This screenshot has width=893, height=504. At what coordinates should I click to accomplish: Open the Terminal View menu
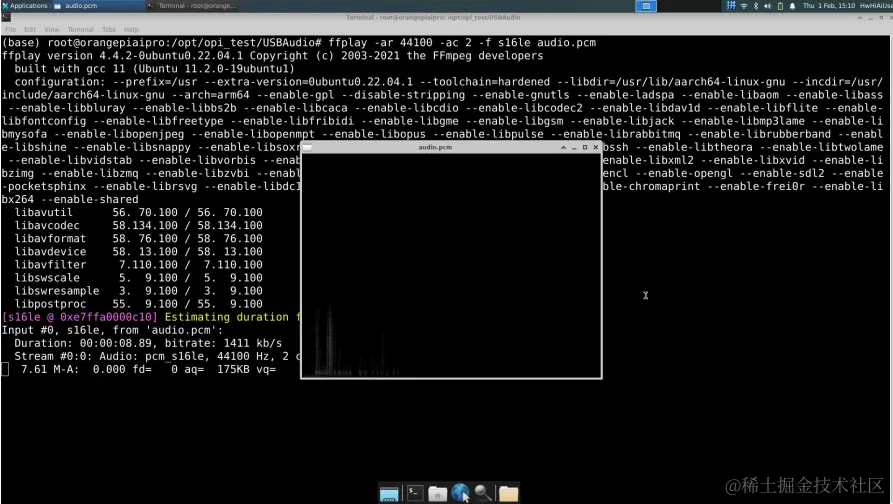tap(51, 30)
